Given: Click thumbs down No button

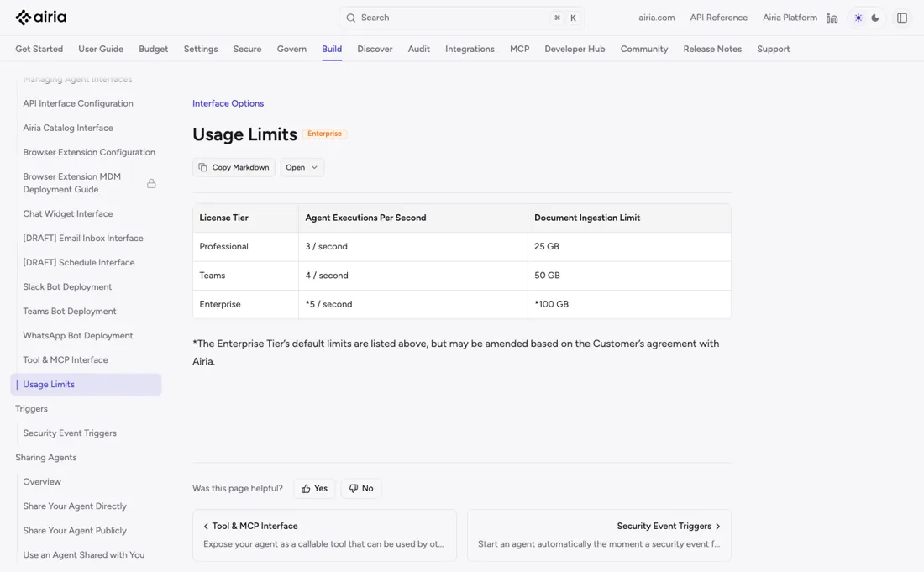Looking at the screenshot, I should [x=361, y=488].
